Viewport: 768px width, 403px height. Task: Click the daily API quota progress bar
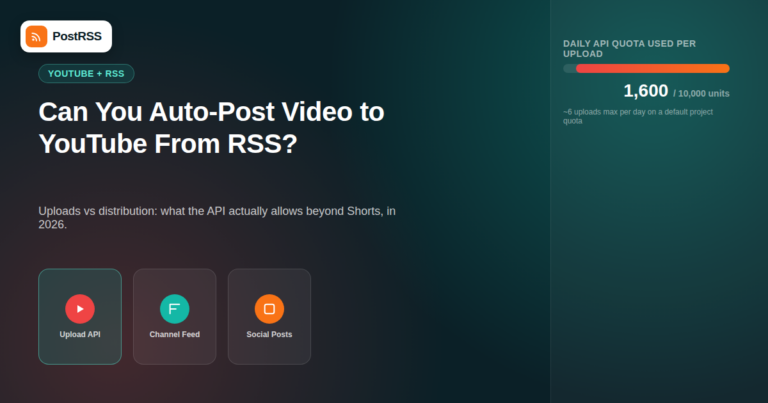pyautogui.click(x=646, y=69)
